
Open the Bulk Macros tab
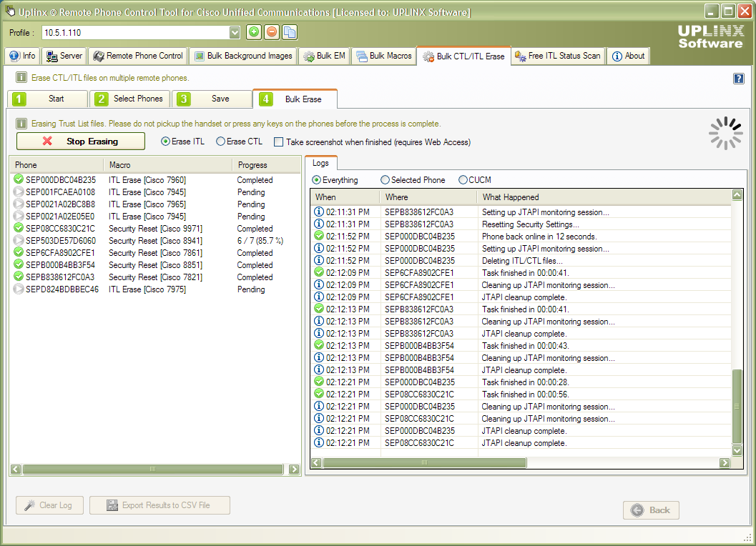click(x=384, y=55)
